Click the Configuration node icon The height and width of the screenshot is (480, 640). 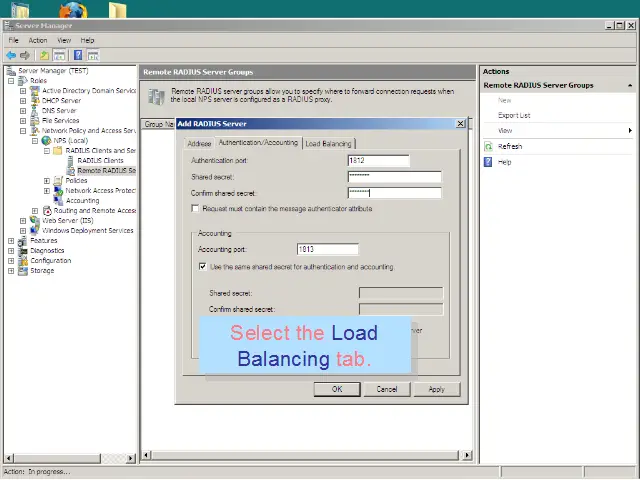tap(23, 261)
